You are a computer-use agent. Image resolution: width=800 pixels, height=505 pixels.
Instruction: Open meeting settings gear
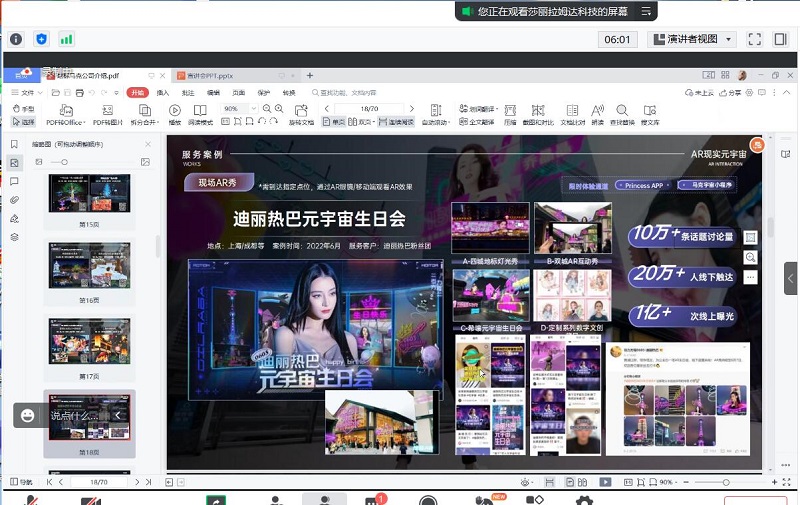584,500
